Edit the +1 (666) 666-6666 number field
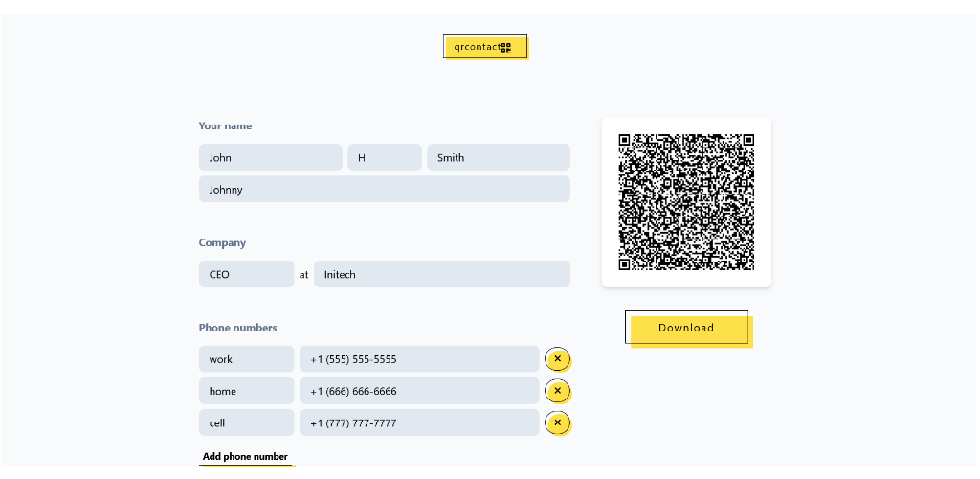Viewport: 980px width, 479px height. 419,392
